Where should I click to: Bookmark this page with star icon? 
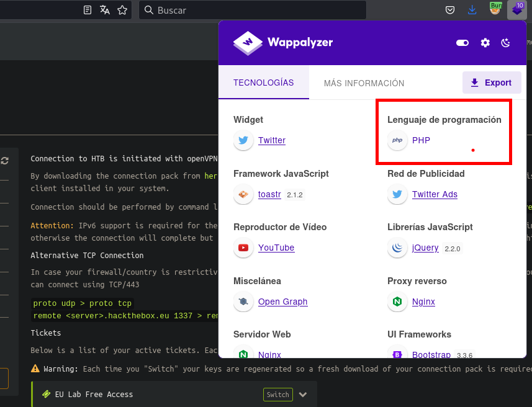[x=122, y=10]
